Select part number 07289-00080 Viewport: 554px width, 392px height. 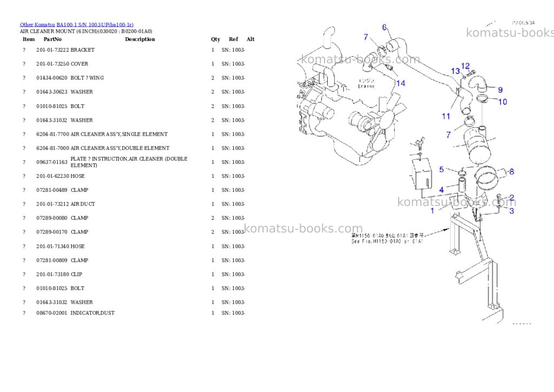(52, 218)
